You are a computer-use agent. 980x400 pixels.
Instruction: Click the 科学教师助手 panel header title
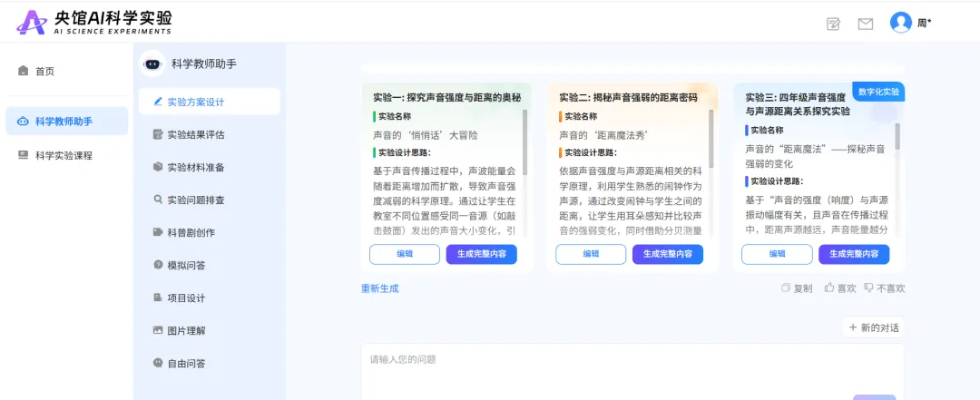(204, 63)
